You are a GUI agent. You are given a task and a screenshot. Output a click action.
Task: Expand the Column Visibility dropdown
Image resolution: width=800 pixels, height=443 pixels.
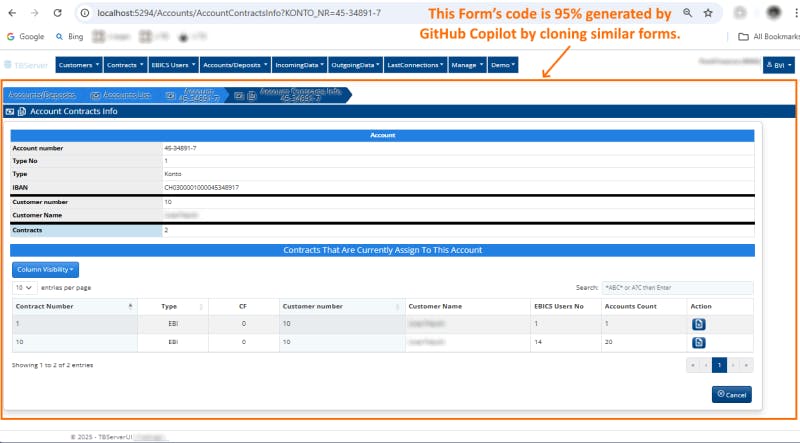(45, 269)
